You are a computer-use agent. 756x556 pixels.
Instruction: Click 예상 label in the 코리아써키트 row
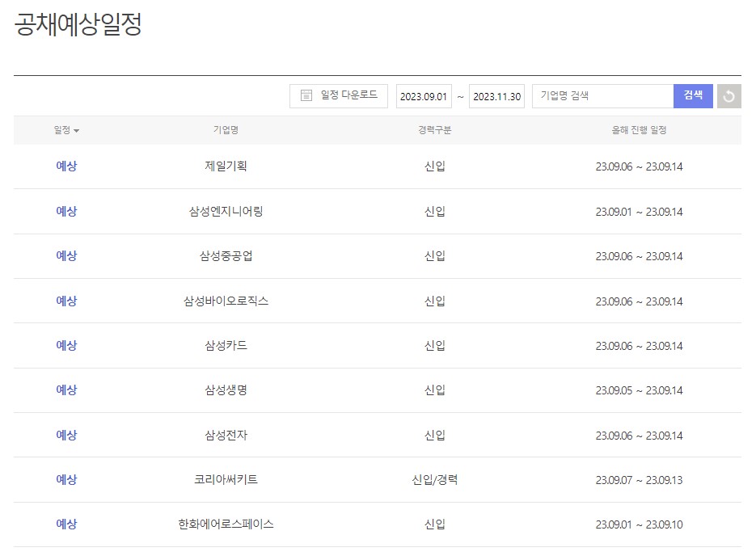[66, 479]
